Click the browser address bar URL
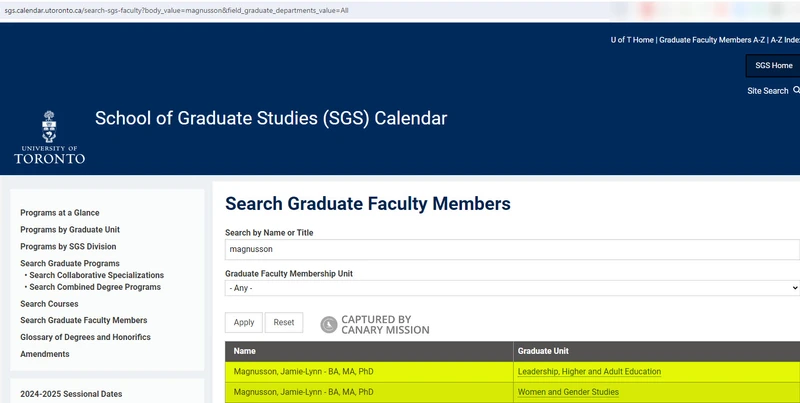This screenshot has width=800, height=403. tap(176, 10)
